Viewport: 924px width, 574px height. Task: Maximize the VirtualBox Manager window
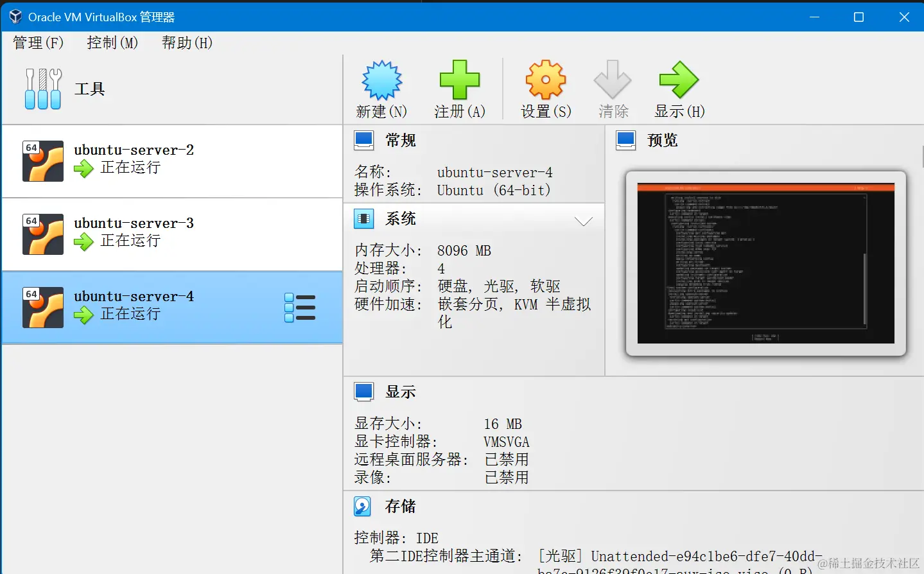(x=859, y=17)
